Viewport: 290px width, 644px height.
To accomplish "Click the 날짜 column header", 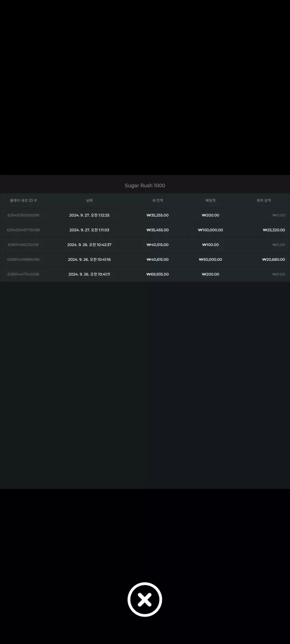I will coord(89,200).
